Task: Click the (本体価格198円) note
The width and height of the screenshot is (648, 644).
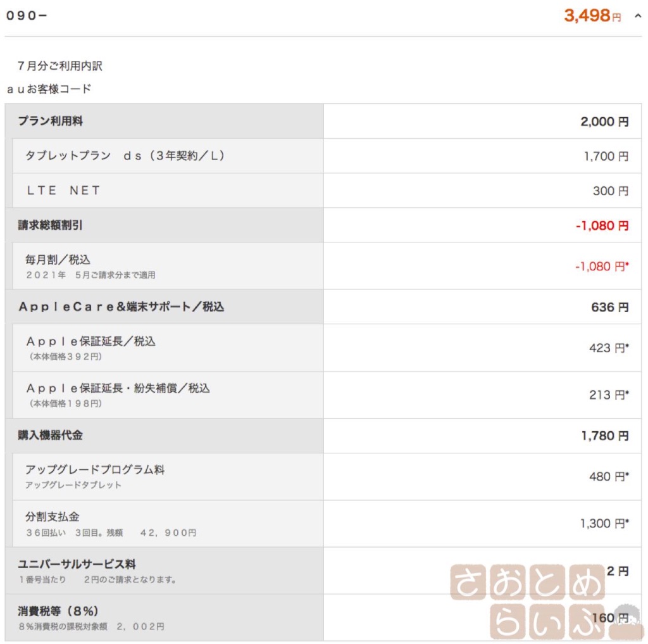Action: coord(66,404)
